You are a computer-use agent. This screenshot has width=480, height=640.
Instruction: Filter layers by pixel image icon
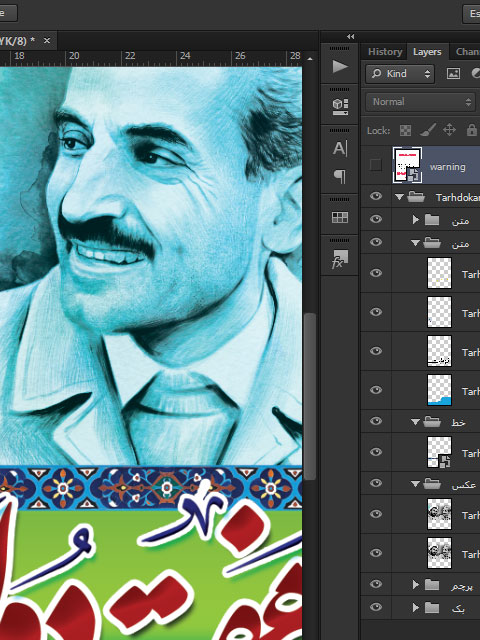[x=453, y=73]
